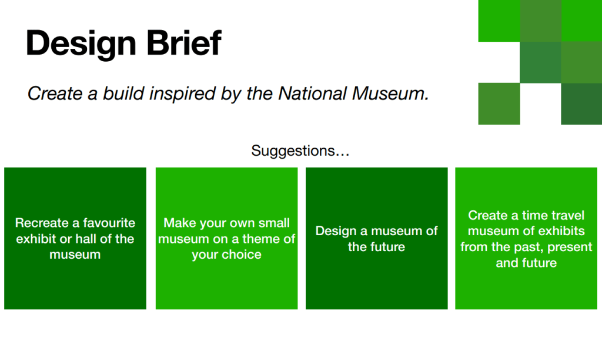The image size is (602, 364).
Task: Click the words 'National Museum' in the subtitle
Action: click(353, 93)
